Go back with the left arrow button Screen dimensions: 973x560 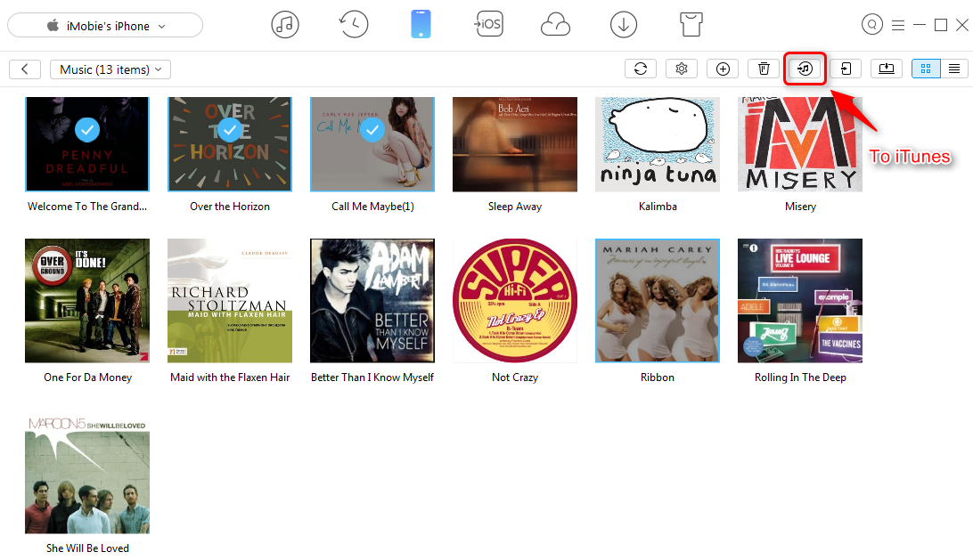(25, 69)
